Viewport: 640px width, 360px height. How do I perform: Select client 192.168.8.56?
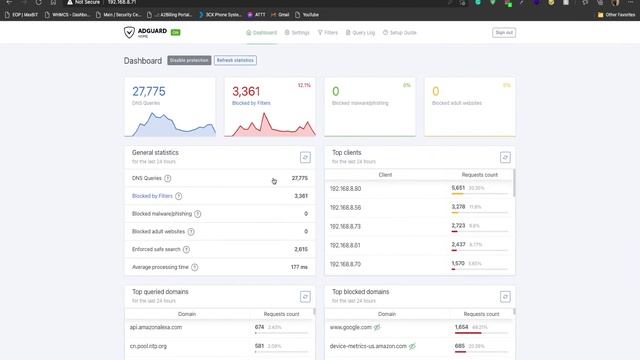click(x=345, y=207)
